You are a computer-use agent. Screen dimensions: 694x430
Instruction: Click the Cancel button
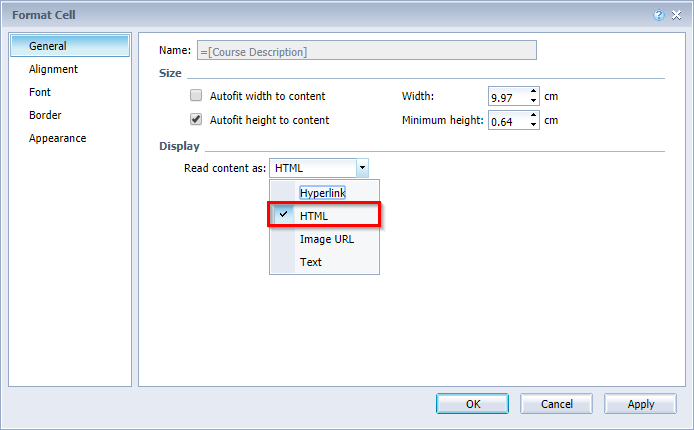556,404
